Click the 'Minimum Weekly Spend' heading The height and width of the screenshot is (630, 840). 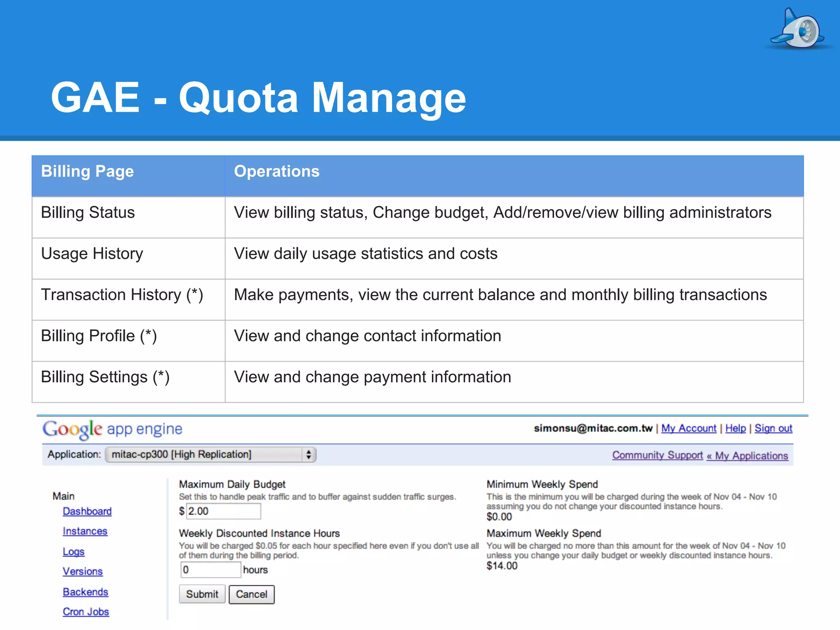click(542, 484)
